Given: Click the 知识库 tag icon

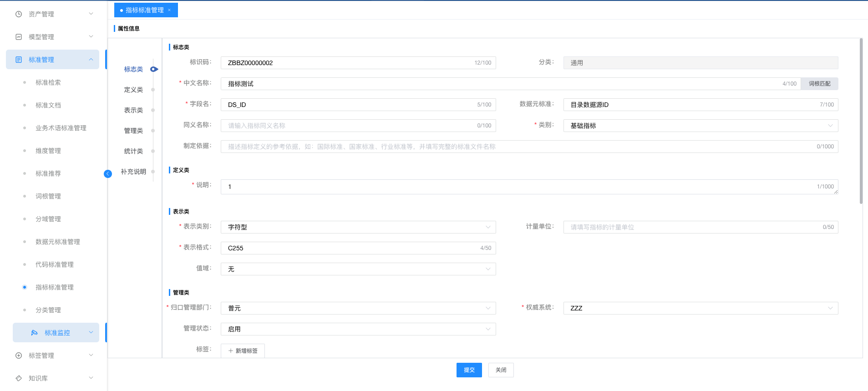Looking at the screenshot, I should click(x=19, y=378).
